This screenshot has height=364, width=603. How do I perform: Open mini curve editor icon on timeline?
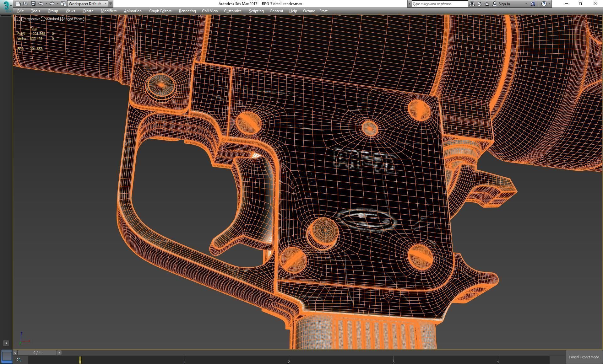tap(19, 360)
